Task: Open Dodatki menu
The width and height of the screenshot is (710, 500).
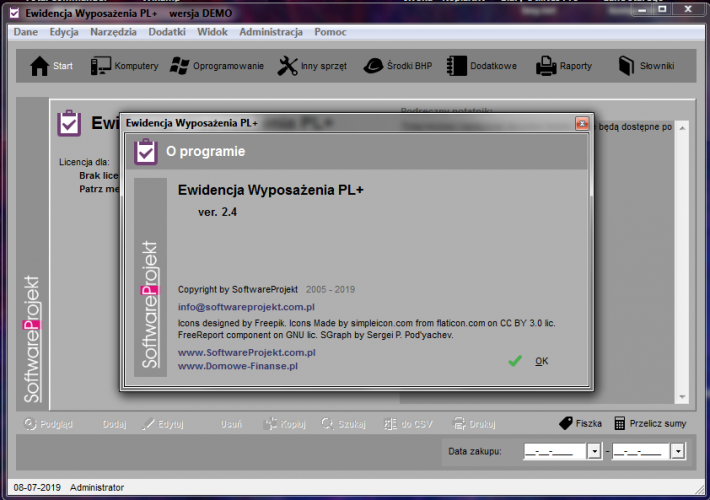Action: (x=167, y=32)
